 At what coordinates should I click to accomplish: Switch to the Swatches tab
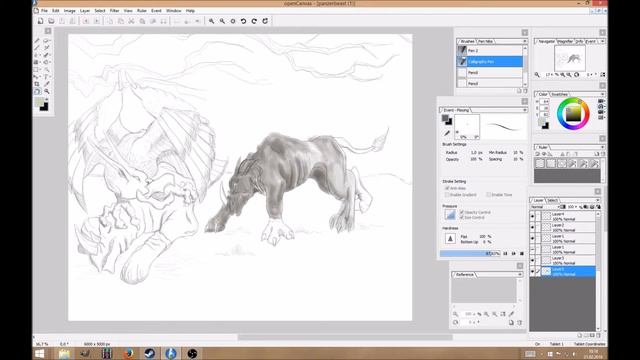tap(559, 94)
